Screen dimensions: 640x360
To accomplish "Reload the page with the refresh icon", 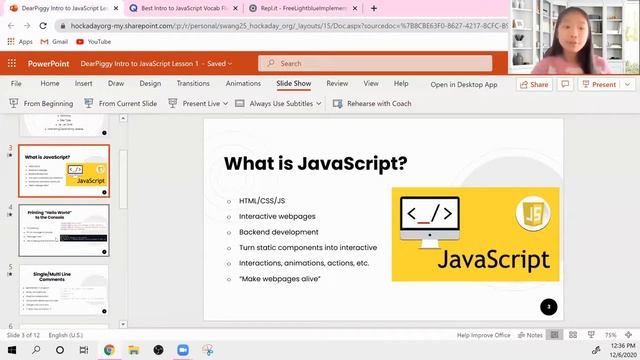I will pos(43,26).
